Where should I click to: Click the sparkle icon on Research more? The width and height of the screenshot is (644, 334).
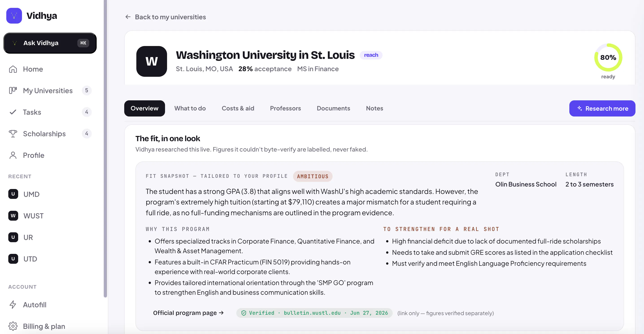579,108
